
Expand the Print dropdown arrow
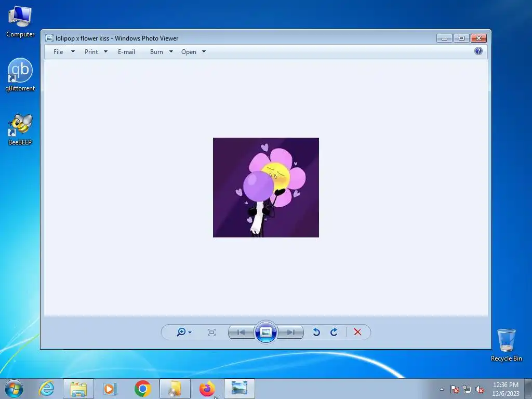pos(105,52)
